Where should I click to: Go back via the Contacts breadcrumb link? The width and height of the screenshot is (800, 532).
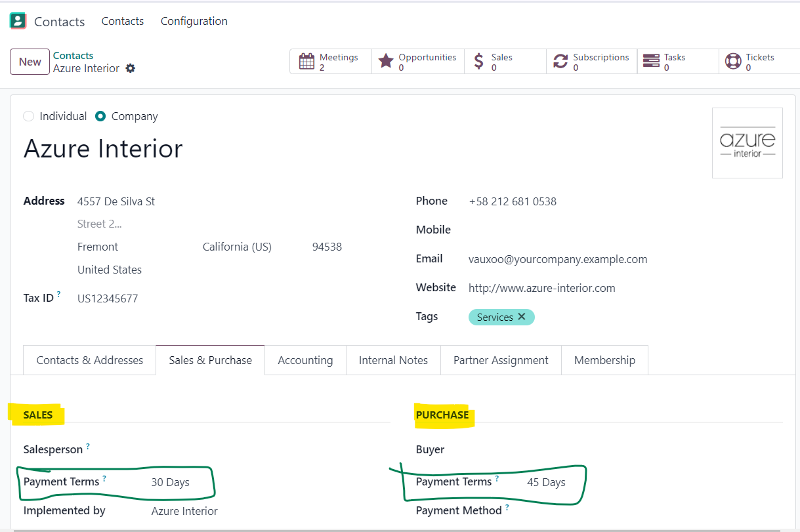click(74, 56)
